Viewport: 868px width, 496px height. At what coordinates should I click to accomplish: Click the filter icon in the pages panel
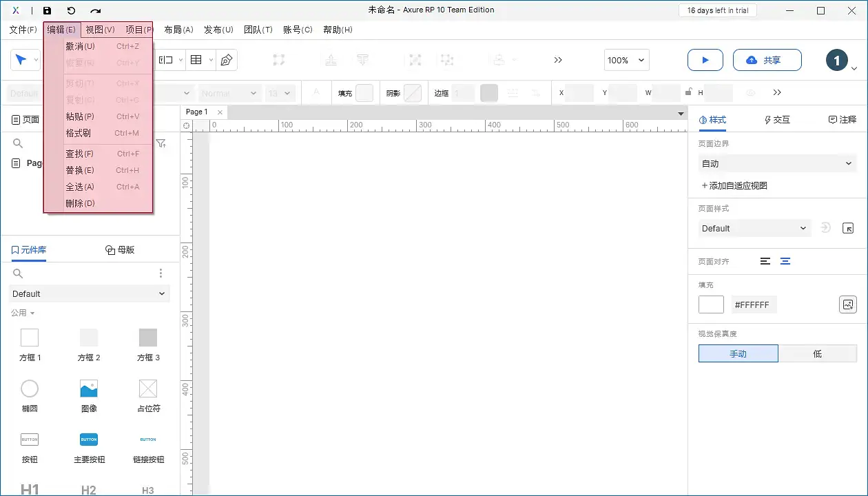tap(161, 143)
